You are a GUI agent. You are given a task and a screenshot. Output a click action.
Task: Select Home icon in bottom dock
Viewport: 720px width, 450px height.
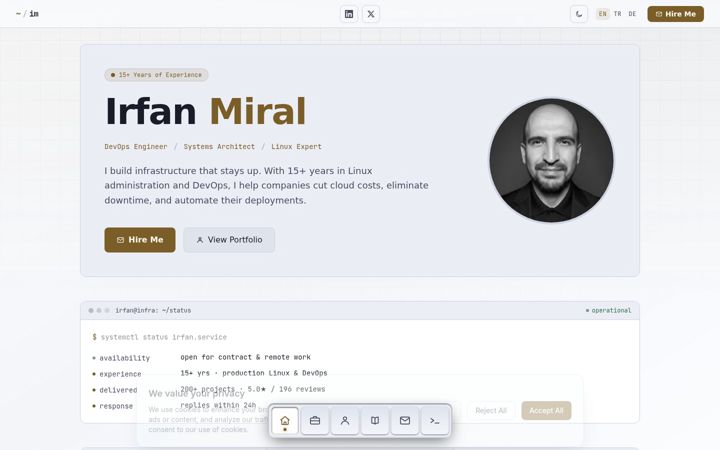[x=285, y=421]
